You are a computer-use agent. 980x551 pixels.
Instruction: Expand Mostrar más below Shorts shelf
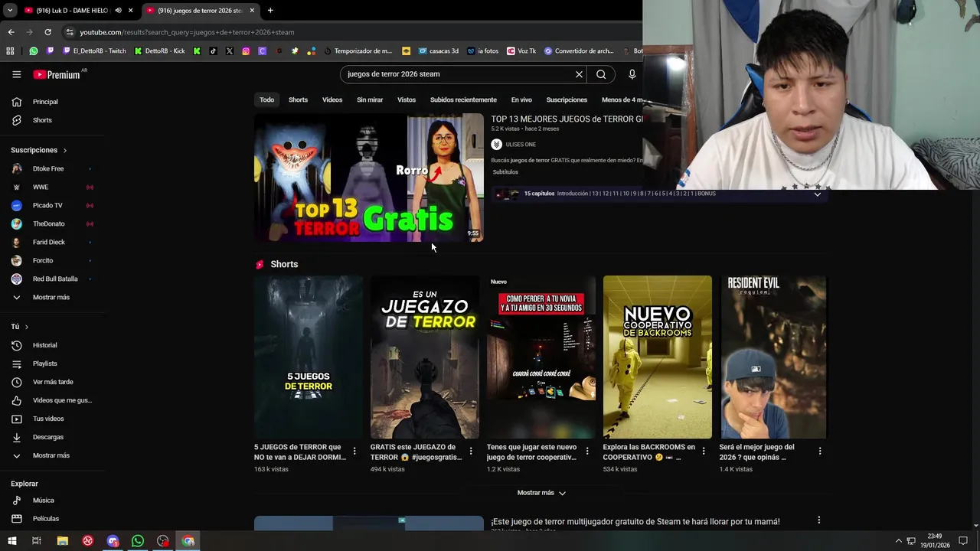point(541,493)
